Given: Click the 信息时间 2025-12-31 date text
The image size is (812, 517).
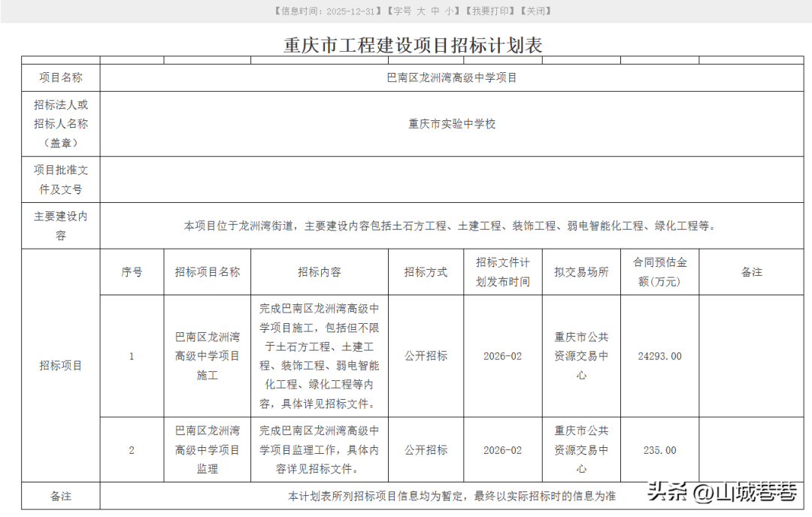Looking at the screenshot, I should coord(325,11).
